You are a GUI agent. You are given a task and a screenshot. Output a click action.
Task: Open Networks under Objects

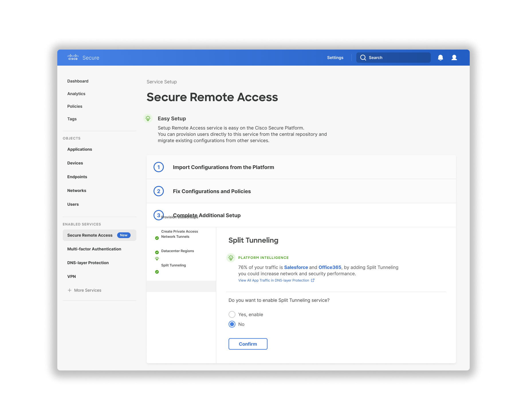77,191
